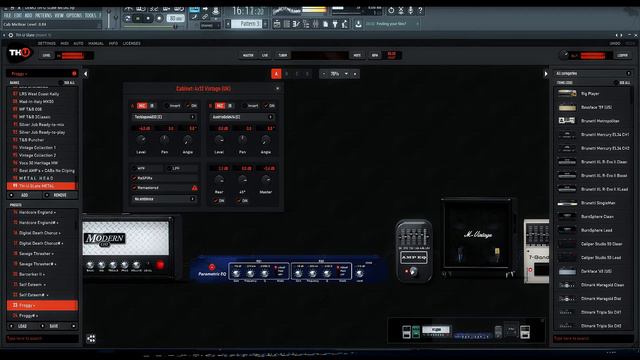Click the 7-Band EQ pedal
Image resolution: width=640 pixels, height=360 pixels.
536,251
